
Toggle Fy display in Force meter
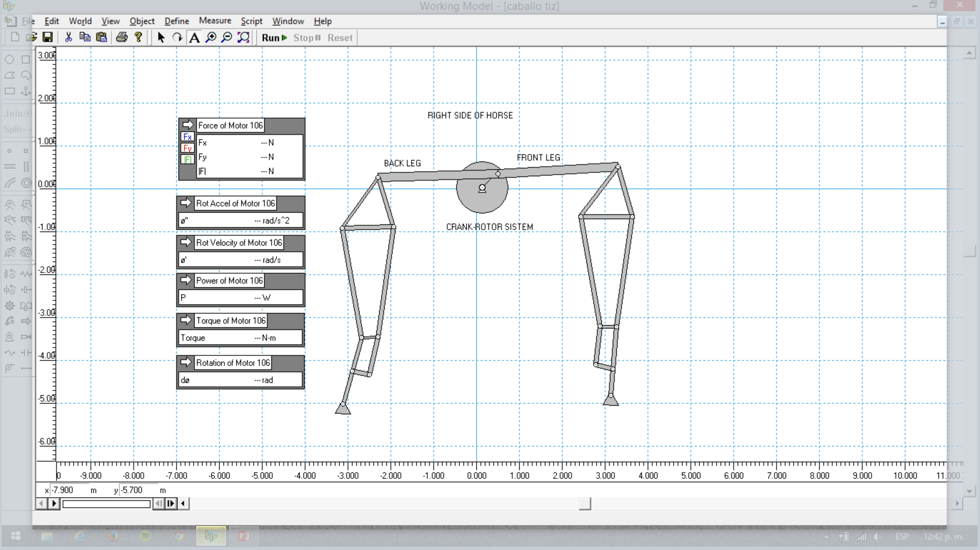click(x=187, y=148)
